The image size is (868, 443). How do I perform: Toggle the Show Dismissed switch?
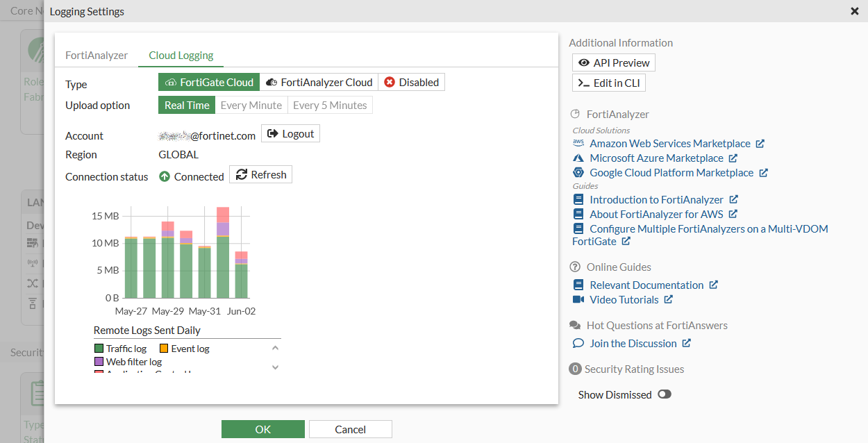point(665,394)
